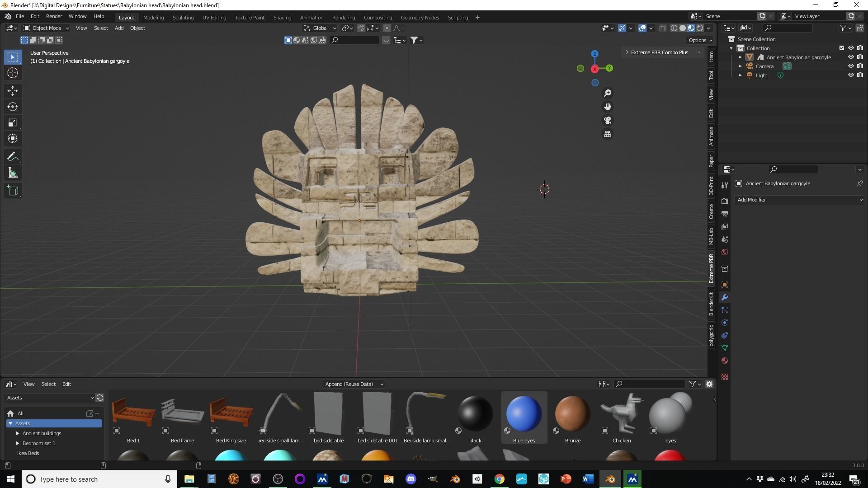Toggle camera view icon
868x488 pixels.
click(608, 120)
